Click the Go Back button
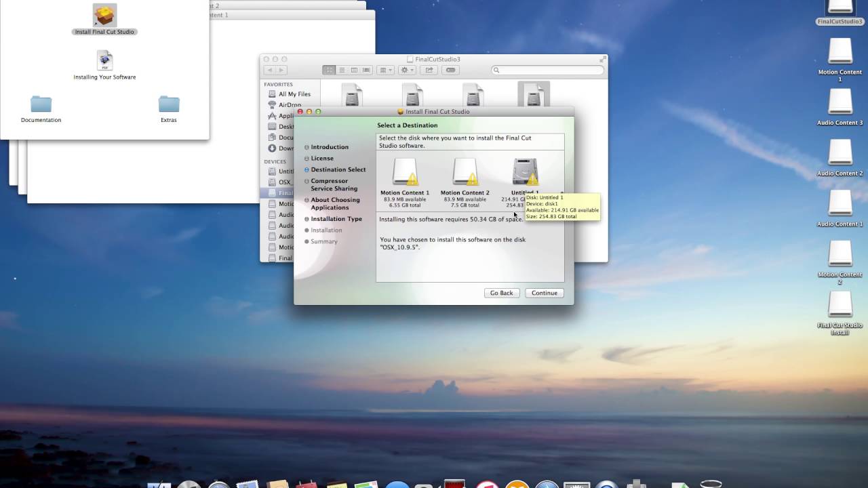Image resolution: width=868 pixels, height=488 pixels. pos(502,293)
